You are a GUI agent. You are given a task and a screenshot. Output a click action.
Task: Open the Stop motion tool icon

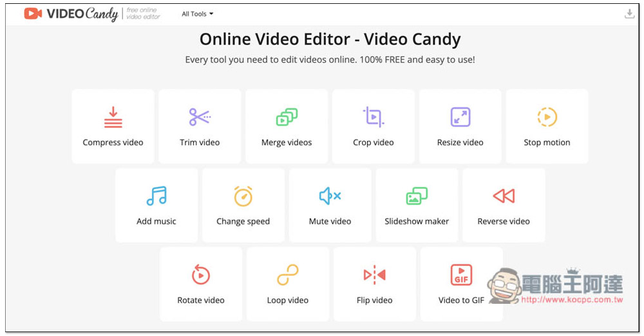[547, 117]
